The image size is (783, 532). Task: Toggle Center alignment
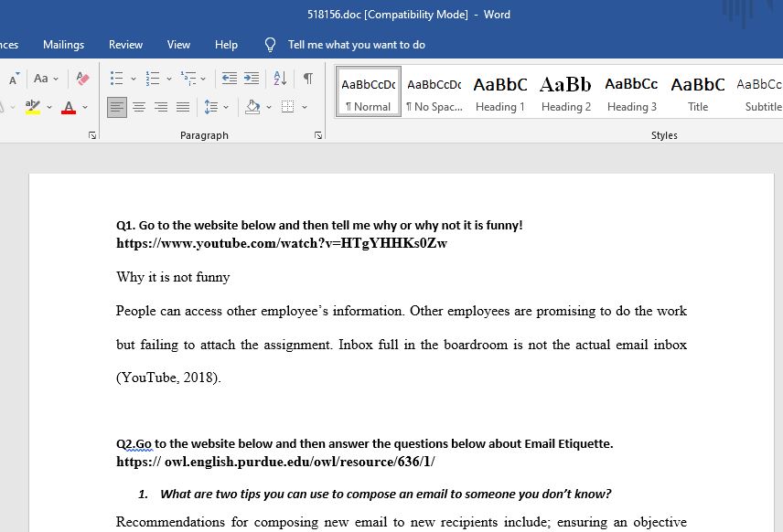coord(139,107)
